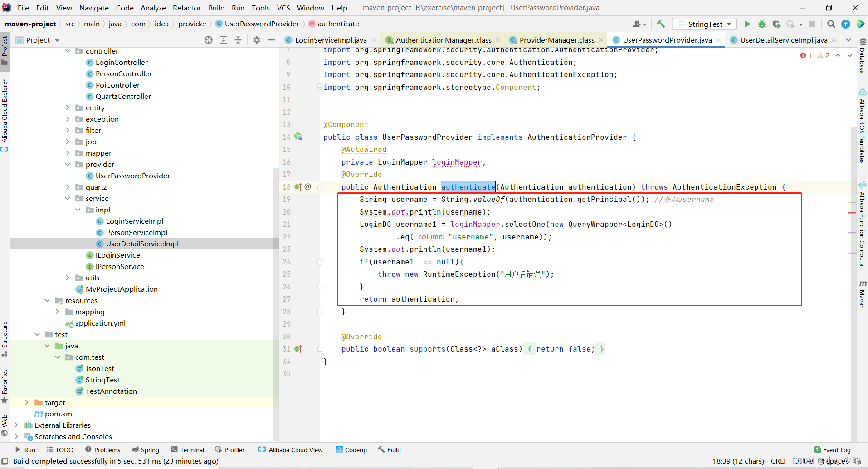The width and height of the screenshot is (868, 469).
Task: Expand External Libraries node
Action: 16,425
